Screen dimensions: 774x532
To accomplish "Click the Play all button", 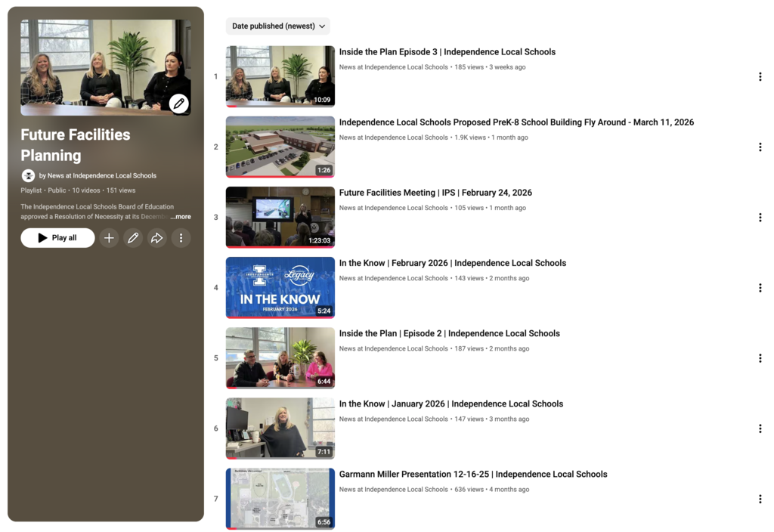I will [57, 238].
